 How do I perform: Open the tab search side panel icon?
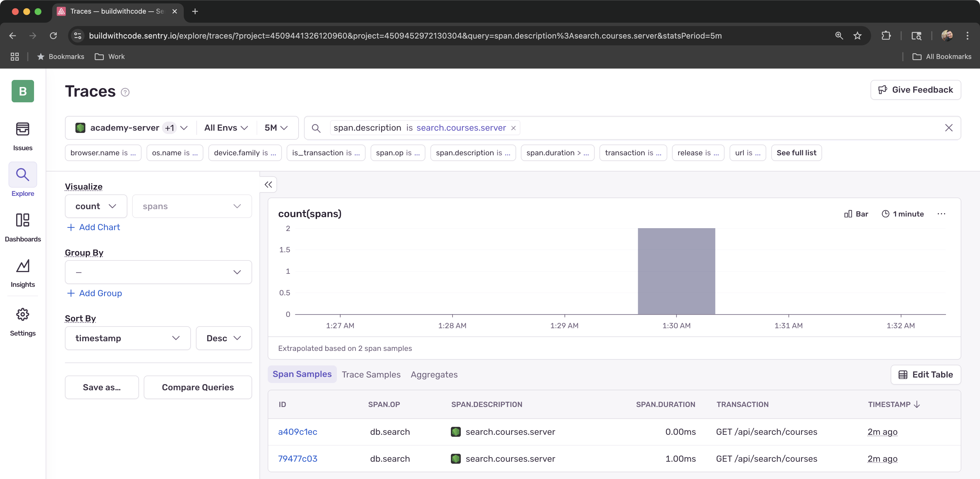(916, 36)
